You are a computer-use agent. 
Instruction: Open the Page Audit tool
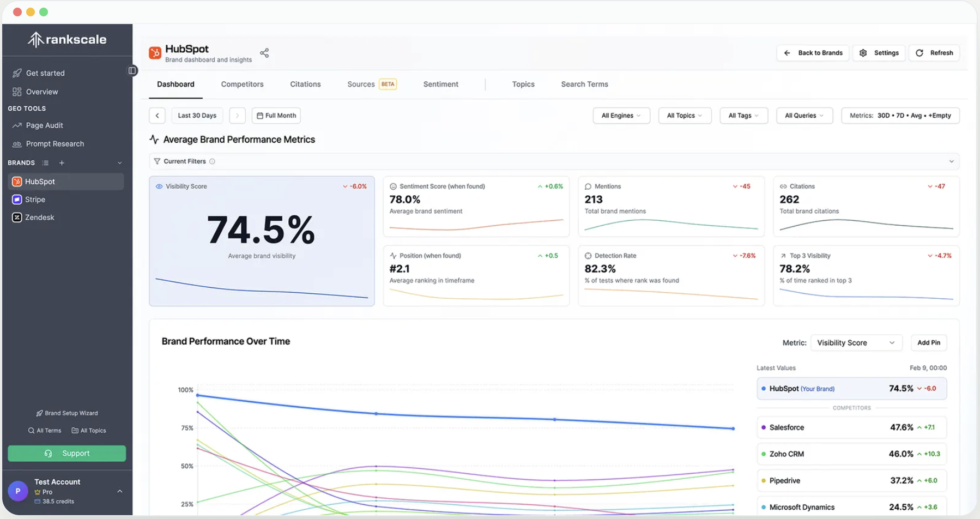click(38, 125)
